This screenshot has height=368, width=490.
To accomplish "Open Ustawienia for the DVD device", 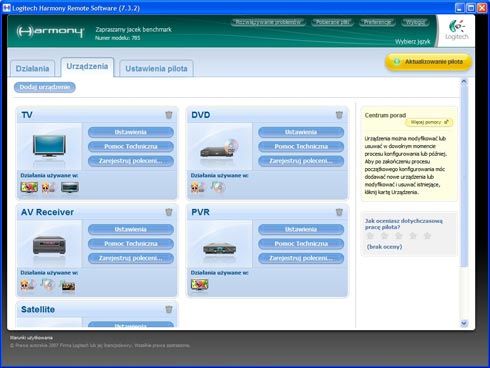I will point(301,132).
